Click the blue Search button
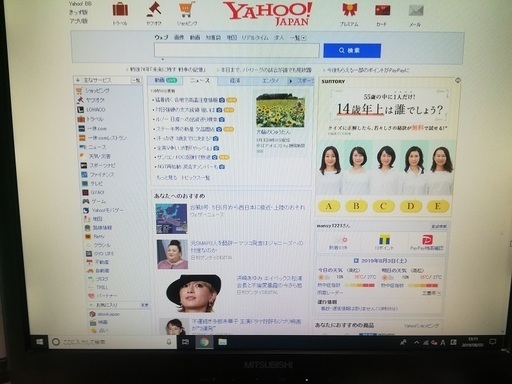Screen dimensions: 512x384 [352, 51]
